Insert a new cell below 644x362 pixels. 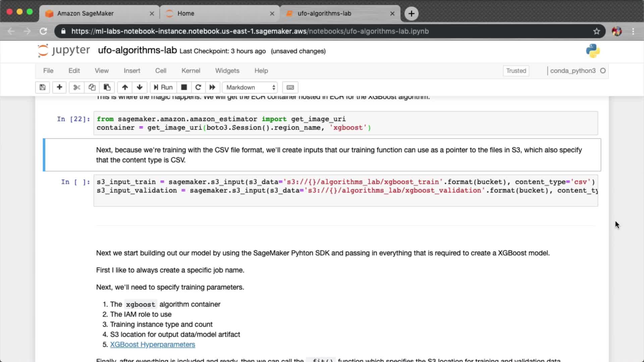(x=59, y=87)
